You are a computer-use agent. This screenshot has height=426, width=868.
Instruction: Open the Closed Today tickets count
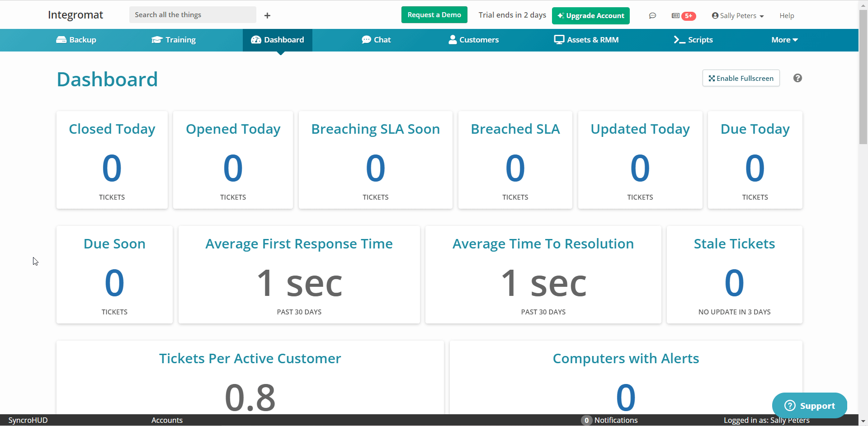coord(112,168)
